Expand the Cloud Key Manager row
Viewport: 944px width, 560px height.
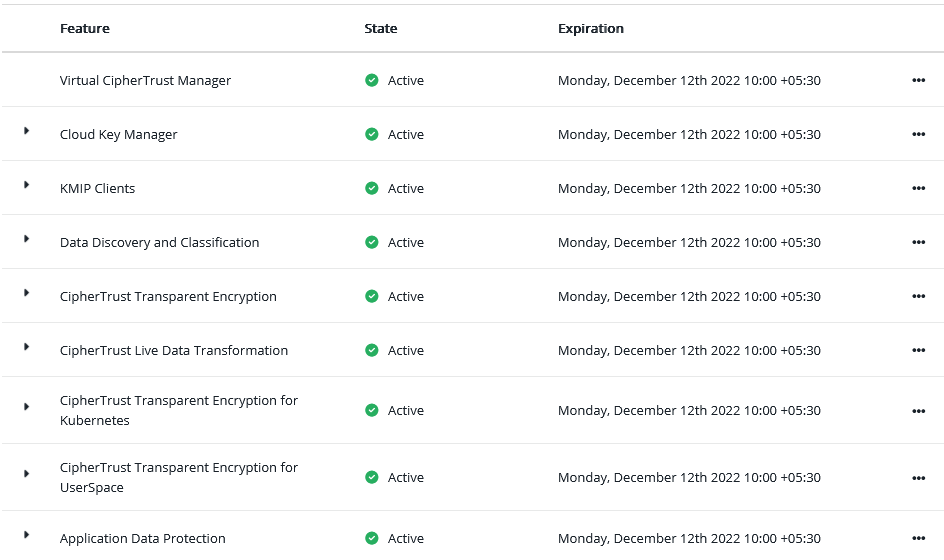[27, 131]
